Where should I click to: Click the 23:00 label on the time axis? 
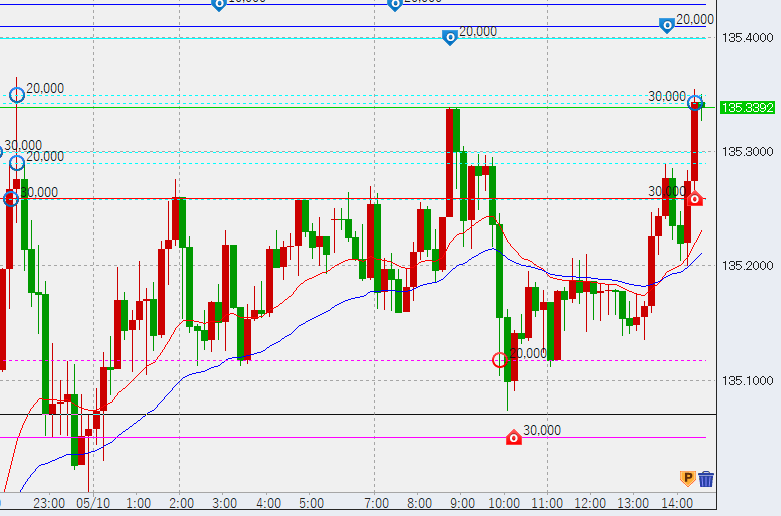click(49, 503)
